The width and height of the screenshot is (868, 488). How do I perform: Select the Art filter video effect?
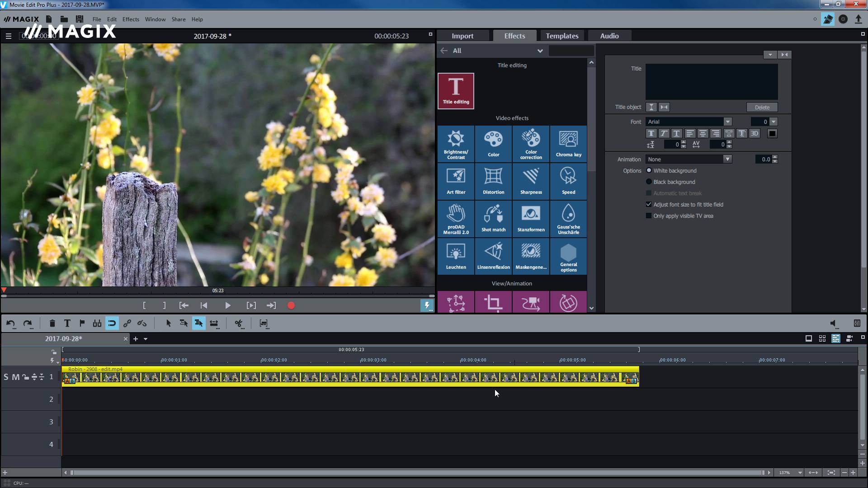[x=456, y=180]
